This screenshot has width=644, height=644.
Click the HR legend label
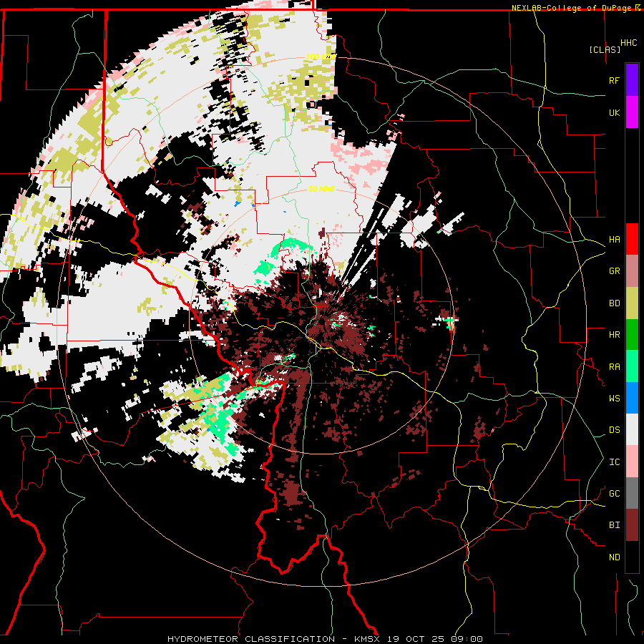pyautogui.click(x=614, y=335)
